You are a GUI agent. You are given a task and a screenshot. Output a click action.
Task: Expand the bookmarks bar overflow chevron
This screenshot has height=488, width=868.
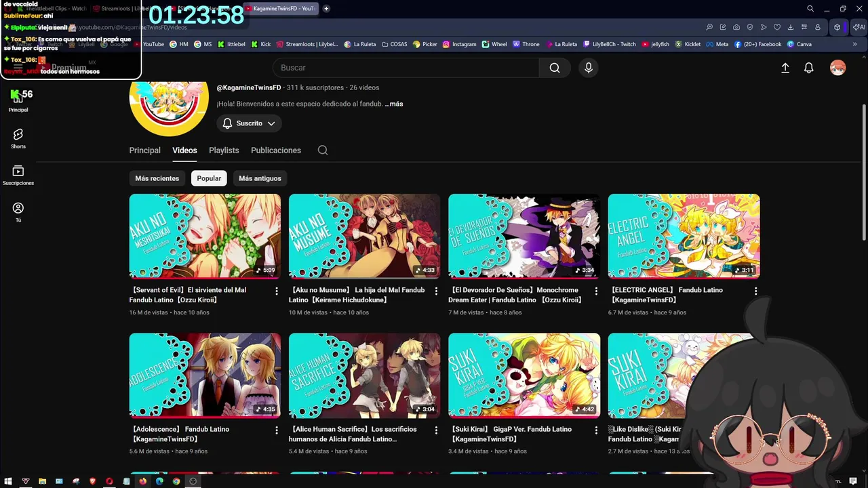click(x=854, y=44)
